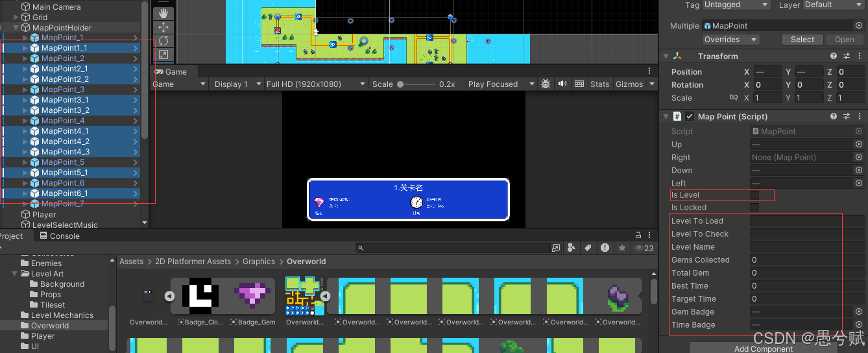Click the Project panel lock icon
The height and width of the screenshot is (353, 868).
(638, 235)
